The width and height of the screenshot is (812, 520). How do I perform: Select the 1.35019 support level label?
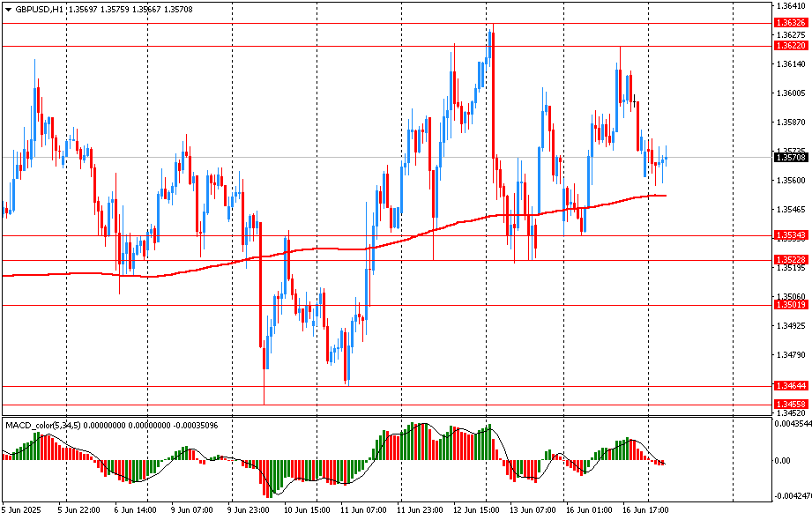pos(790,305)
